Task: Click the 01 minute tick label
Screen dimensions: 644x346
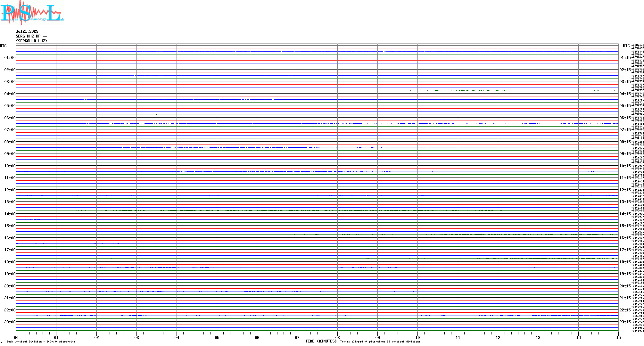Action: coord(56,337)
